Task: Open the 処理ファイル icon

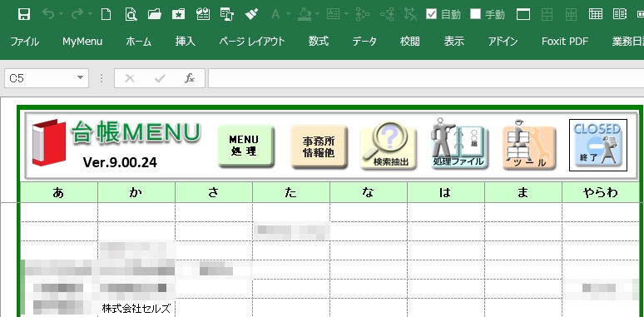Action: coord(459,144)
